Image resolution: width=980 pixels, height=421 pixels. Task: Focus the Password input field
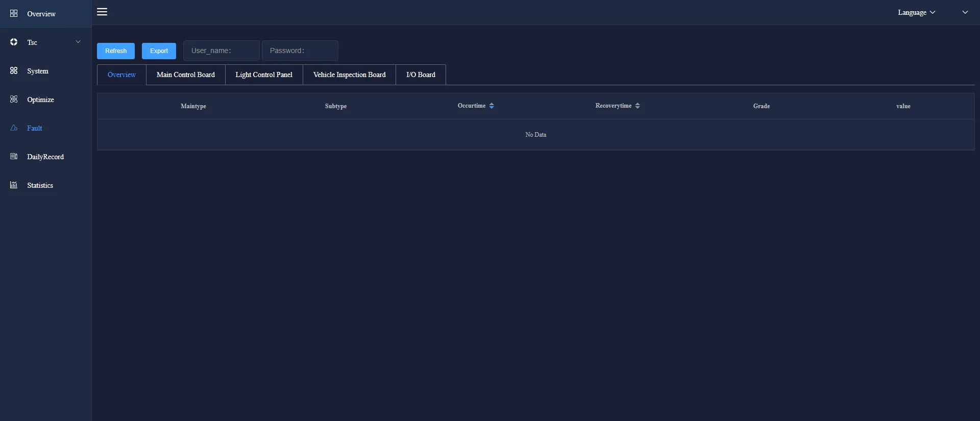click(x=300, y=51)
